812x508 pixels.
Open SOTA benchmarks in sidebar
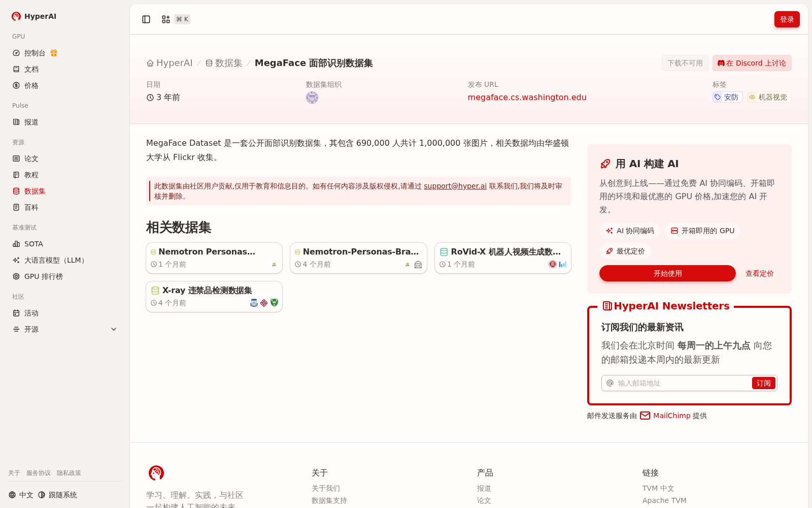pyautogui.click(x=65, y=244)
